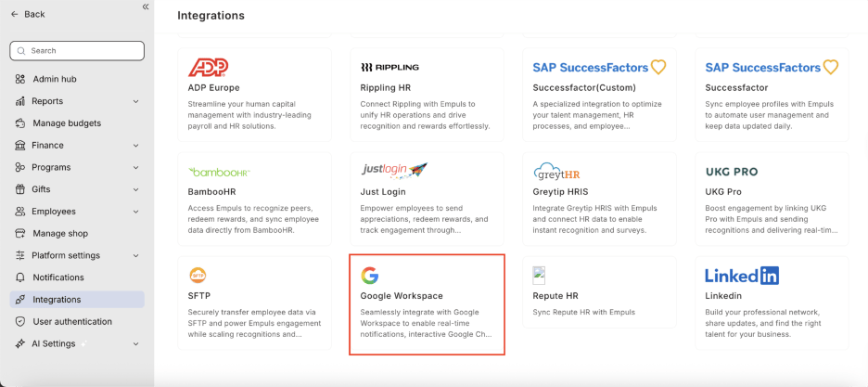The image size is (868, 387).
Task: Open the ADP Europe integration title
Action: (x=213, y=87)
